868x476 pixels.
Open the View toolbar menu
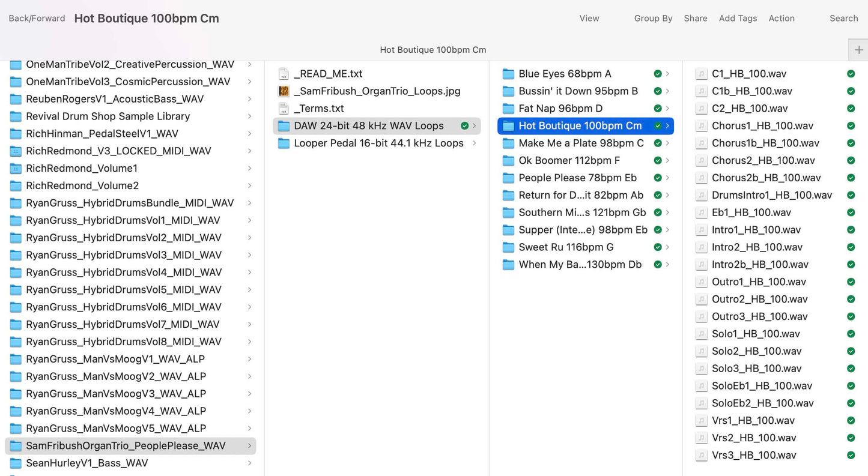coord(589,19)
